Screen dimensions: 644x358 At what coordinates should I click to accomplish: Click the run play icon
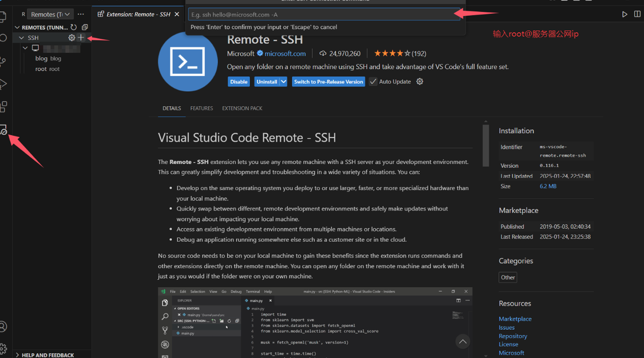click(x=624, y=14)
